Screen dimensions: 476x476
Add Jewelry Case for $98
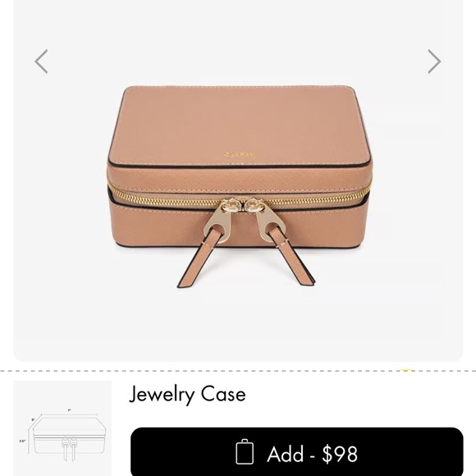coord(296,451)
